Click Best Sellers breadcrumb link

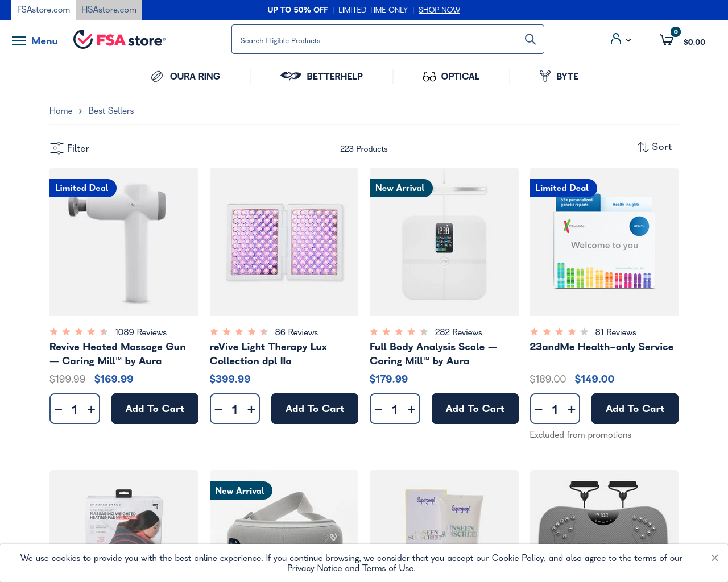click(x=111, y=110)
